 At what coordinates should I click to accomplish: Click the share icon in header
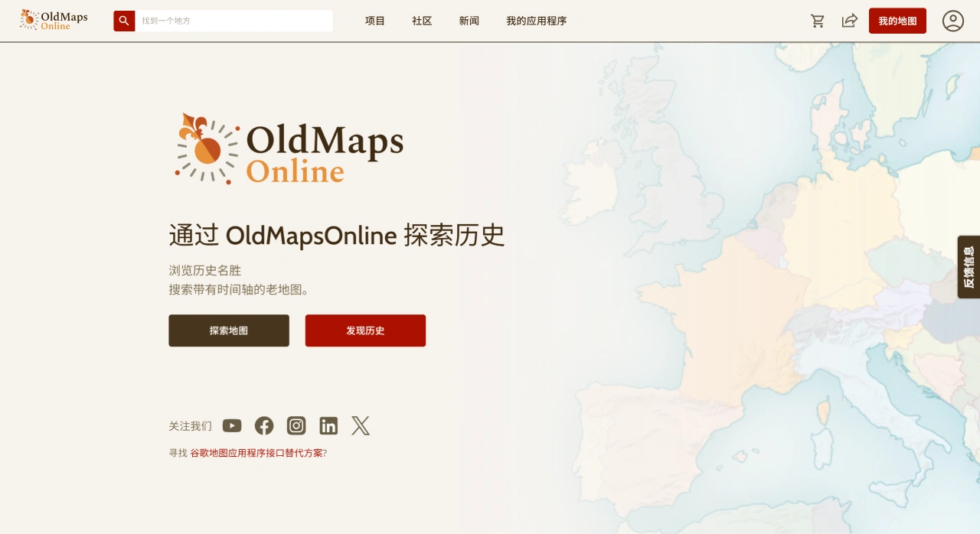849,21
